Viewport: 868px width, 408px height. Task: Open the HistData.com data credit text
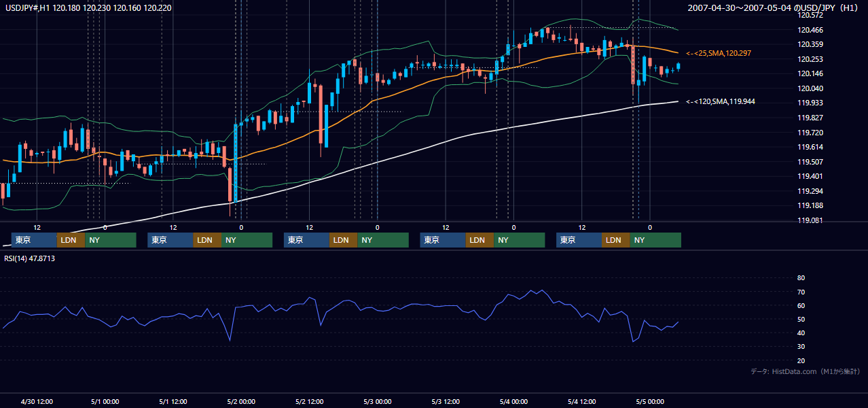[x=806, y=371]
